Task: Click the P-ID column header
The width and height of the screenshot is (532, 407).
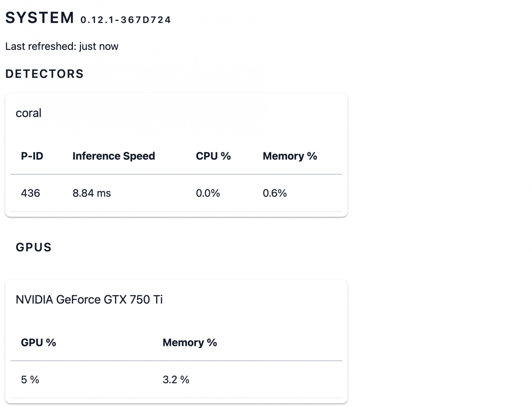Action: click(32, 156)
